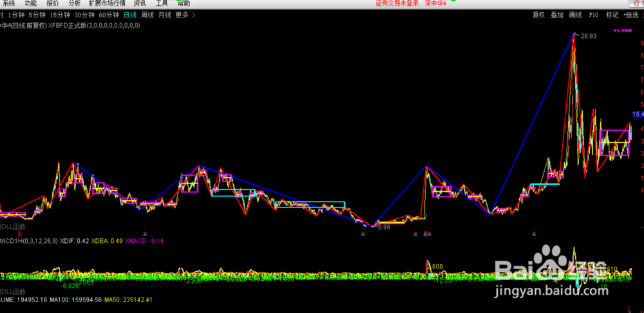Image resolution: width=644 pixels, height=313 pixels.
Task: Expand the 更多 periods dropdown
Action: pyautogui.click(x=182, y=15)
